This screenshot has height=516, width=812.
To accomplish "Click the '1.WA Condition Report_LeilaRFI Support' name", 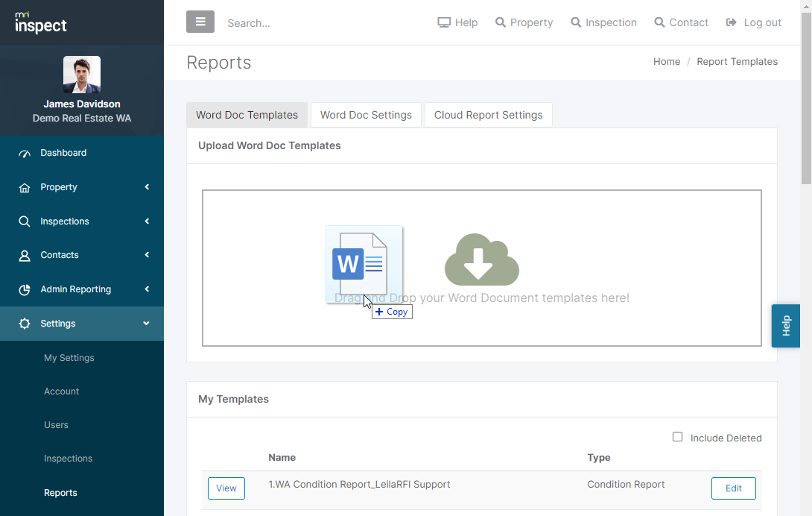I will 359,485.
